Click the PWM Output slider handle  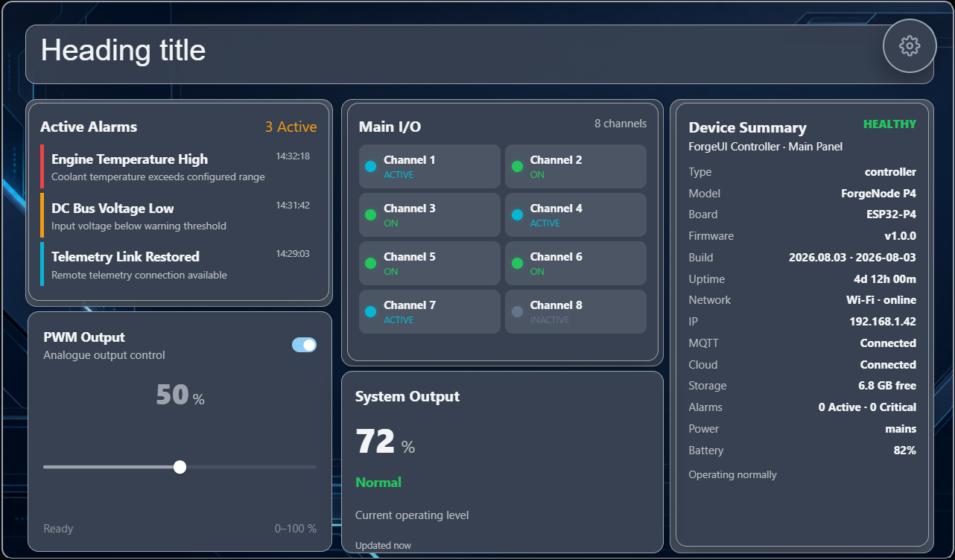pos(180,467)
